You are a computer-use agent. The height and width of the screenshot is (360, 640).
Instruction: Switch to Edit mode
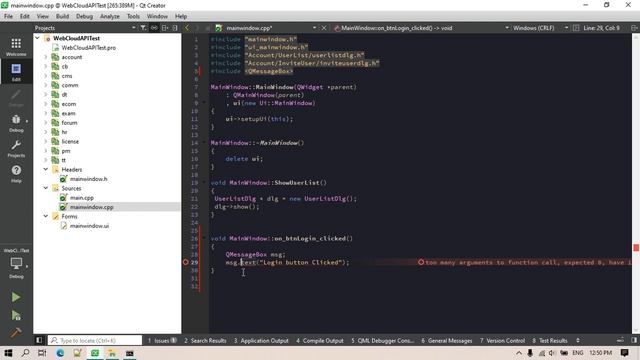pos(16,72)
